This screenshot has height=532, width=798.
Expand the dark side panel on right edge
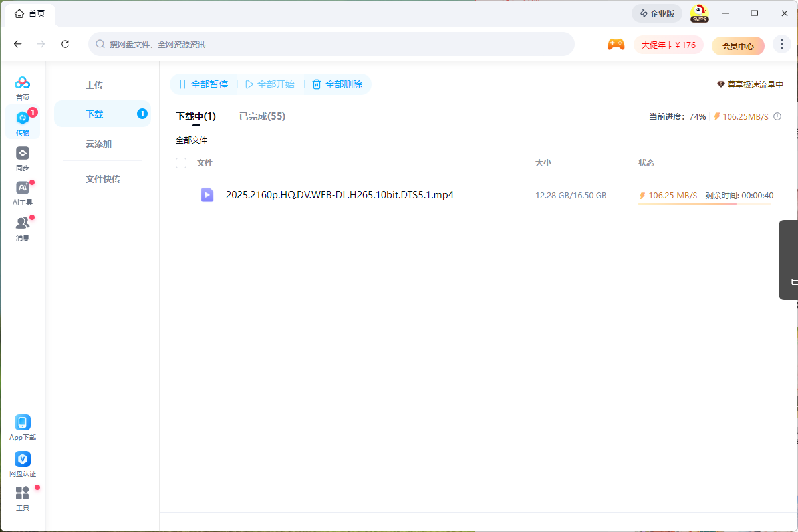pos(789,260)
